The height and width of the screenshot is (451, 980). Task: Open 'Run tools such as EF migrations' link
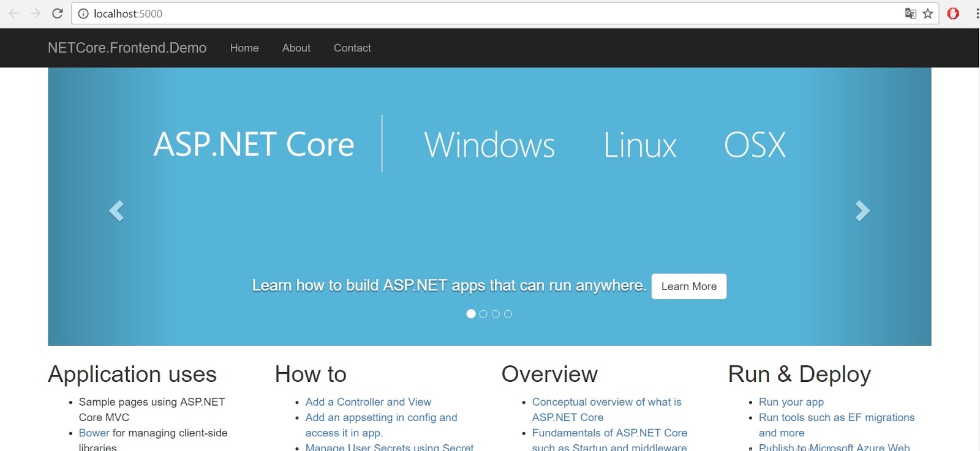837,425
